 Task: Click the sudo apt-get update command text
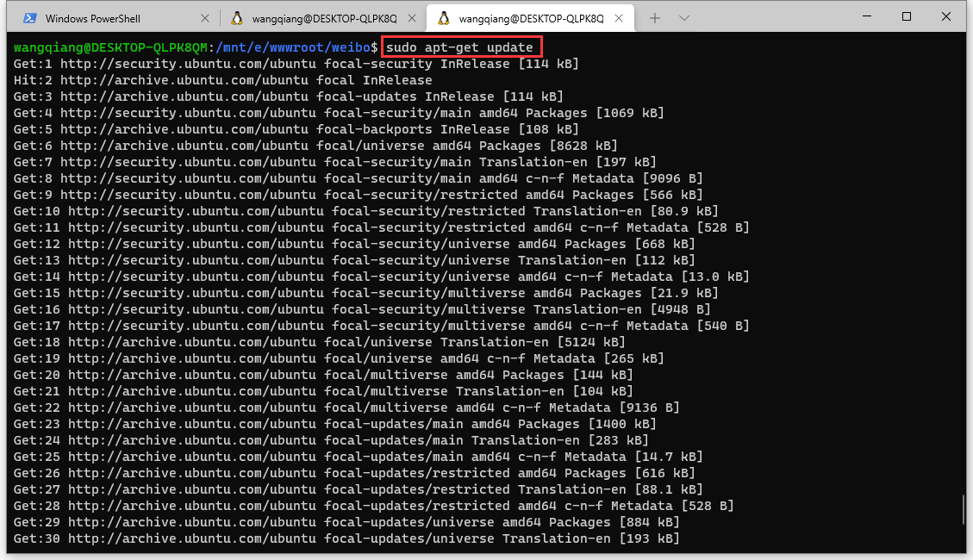click(460, 47)
